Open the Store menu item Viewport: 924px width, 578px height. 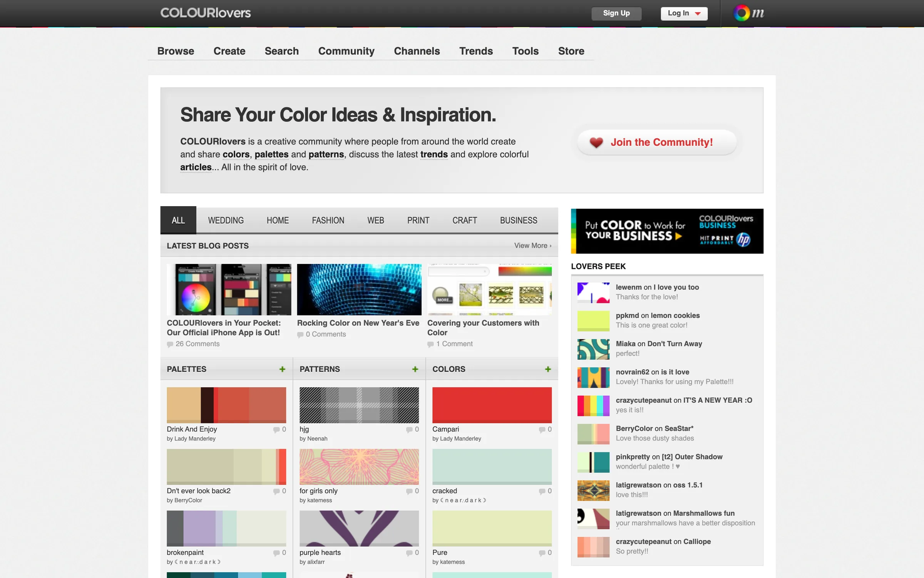point(571,51)
